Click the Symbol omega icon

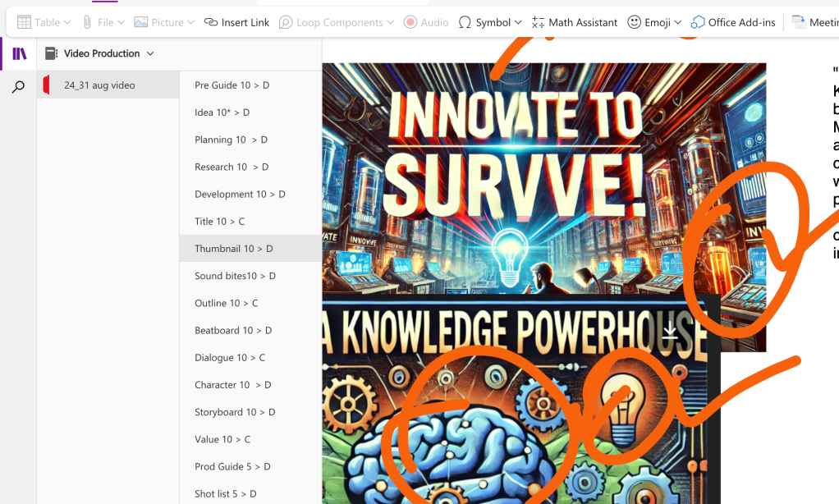click(465, 22)
